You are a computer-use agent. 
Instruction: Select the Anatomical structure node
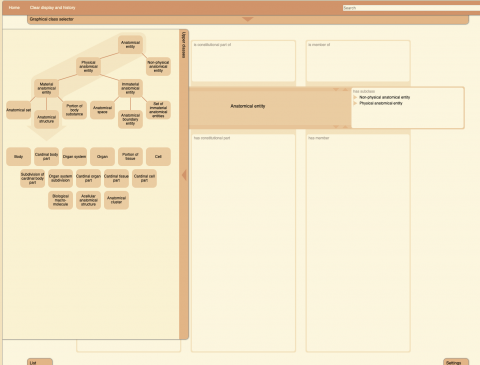click(46, 119)
